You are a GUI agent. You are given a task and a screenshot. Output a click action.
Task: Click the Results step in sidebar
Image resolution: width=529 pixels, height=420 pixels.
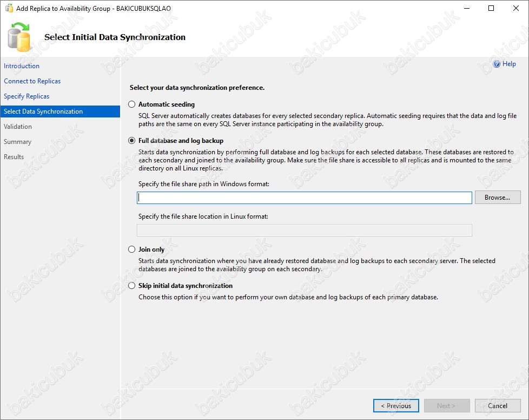click(x=14, y=157)
